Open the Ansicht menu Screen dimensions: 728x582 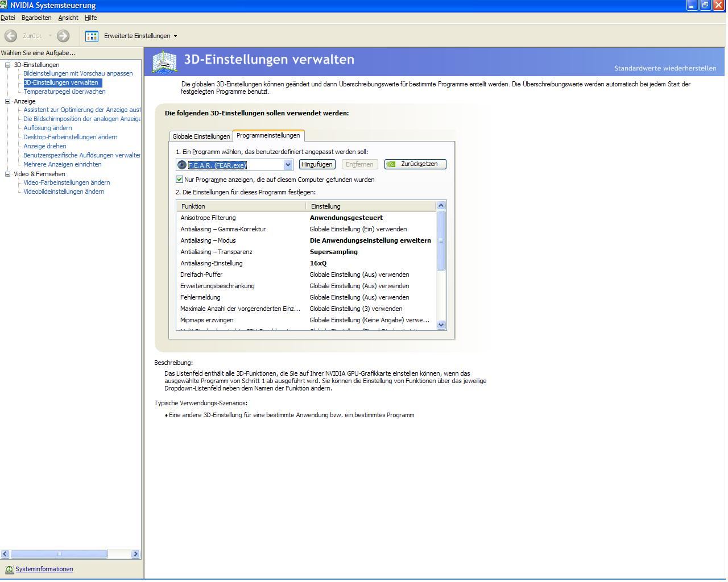point(68,18)
